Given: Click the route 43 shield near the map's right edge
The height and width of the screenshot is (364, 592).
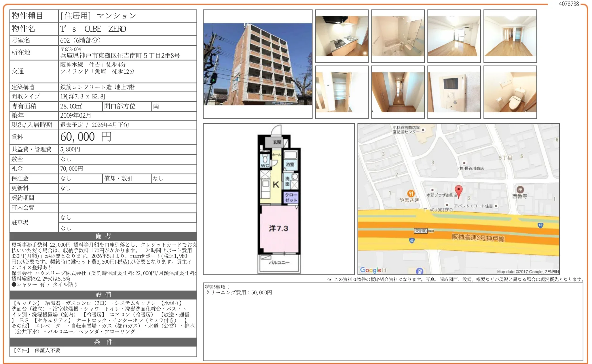Looking at the screenshot, I should [x=540, y=225].
